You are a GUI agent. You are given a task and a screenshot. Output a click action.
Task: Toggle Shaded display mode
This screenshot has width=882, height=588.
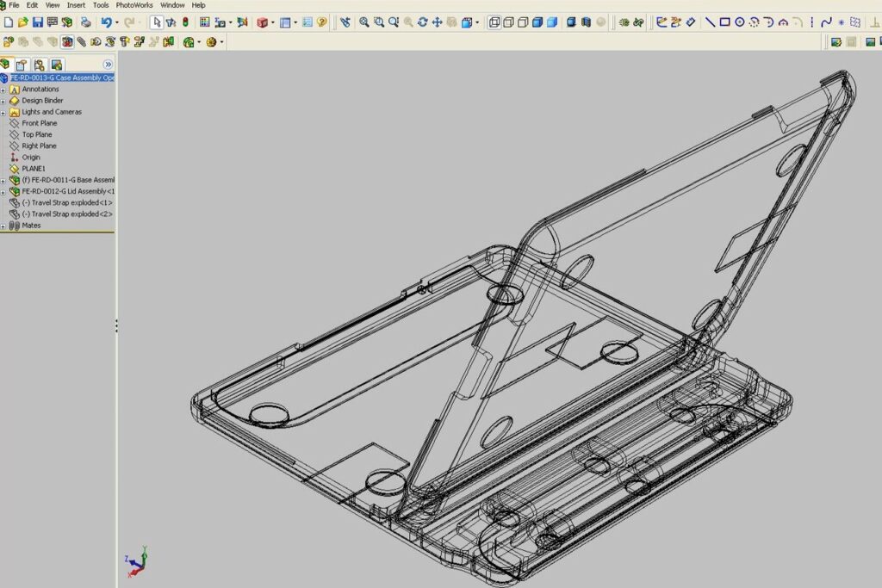(551, 22)
